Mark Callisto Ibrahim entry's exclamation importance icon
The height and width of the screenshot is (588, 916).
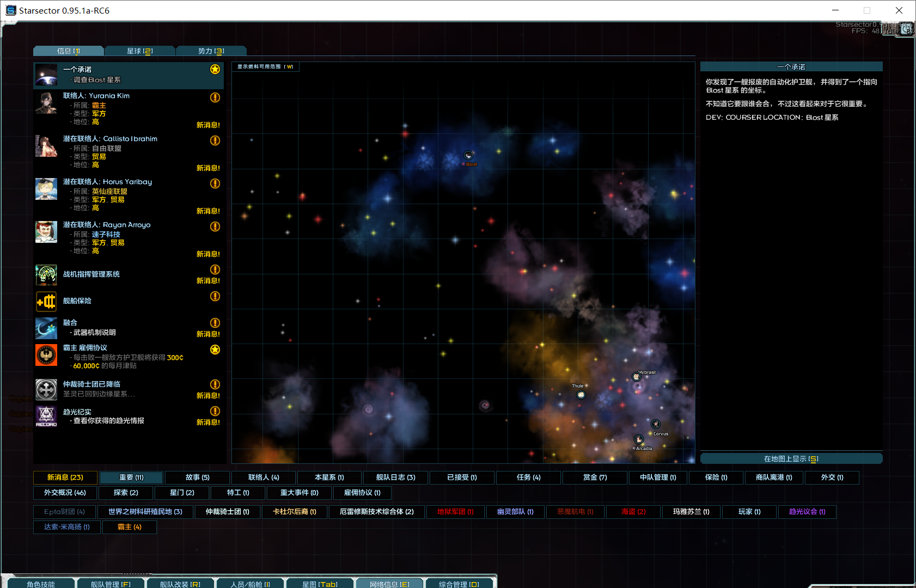click(215, 140)
